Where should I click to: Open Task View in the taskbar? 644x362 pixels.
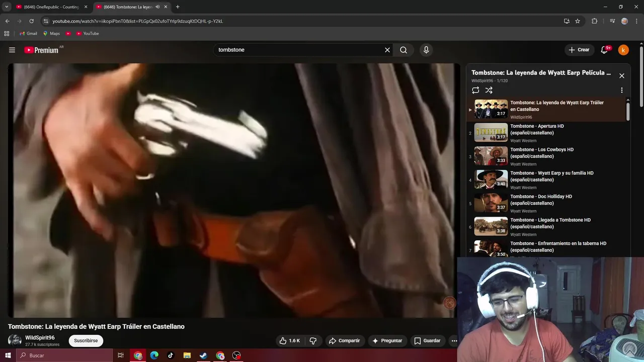click(121, 355)
